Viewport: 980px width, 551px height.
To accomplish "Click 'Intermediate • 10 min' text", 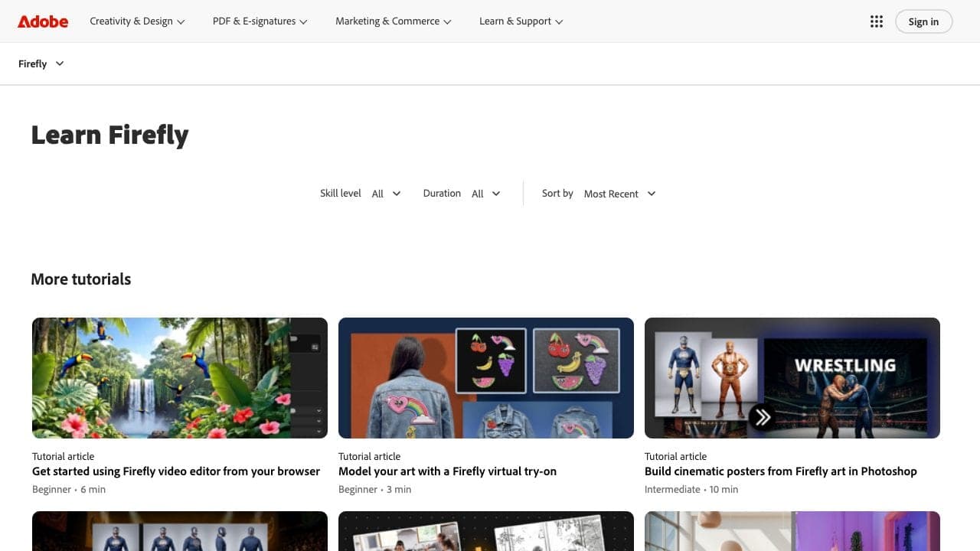I will [691, 489].
